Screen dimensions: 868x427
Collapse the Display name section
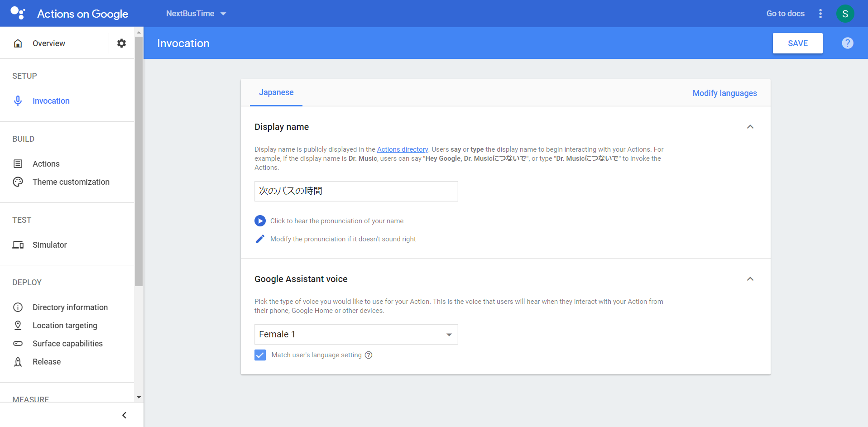pos(750,127)
